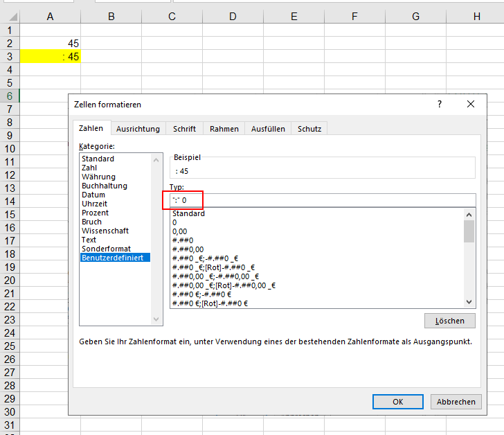The image size is (504, 435).
Task: Close the Zellen formatieren dialog
Action: (471, 104)
